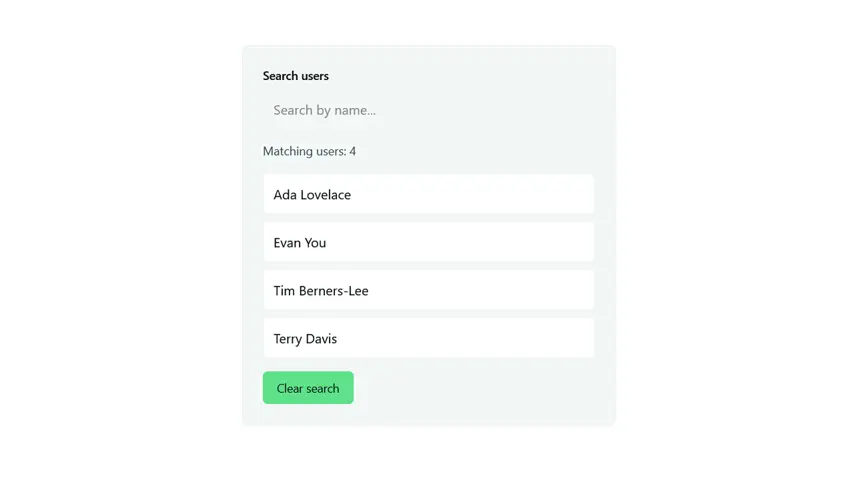Click the third result card, Tim Berners-Lee
The image size is (854, 480).
(429, 290)
